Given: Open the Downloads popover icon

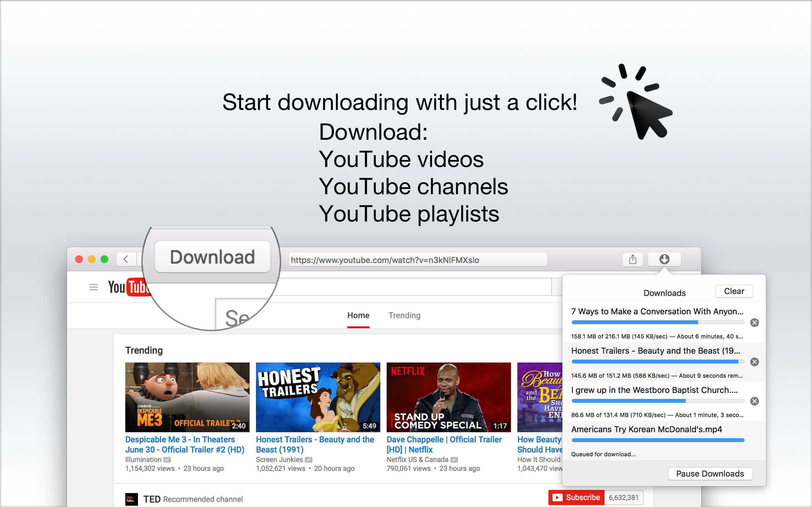Looking at the screenshot, I should click(x=665, y=259).
